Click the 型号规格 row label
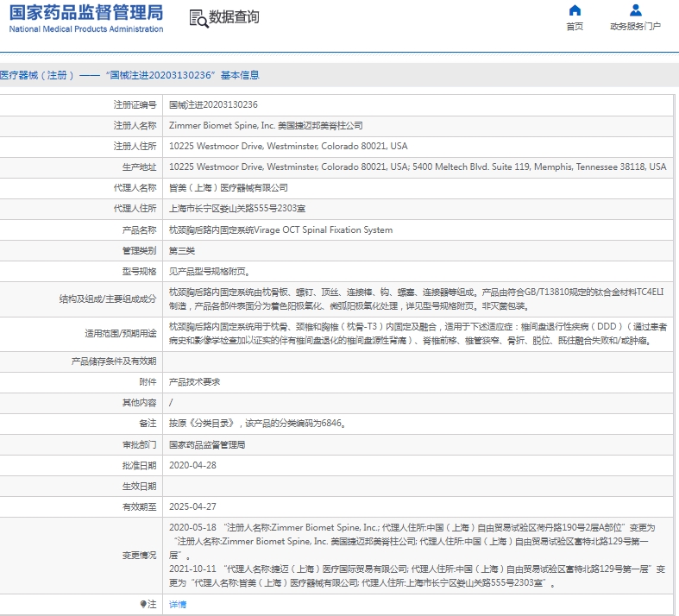 tap(139, 272)
